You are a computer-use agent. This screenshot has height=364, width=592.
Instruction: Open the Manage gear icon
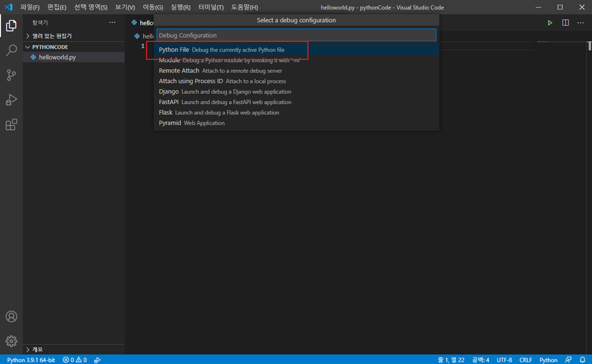pos(11,341)
